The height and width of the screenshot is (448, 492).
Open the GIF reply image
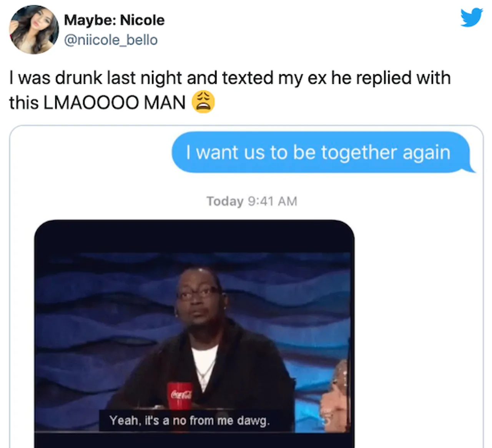point(194,334)
